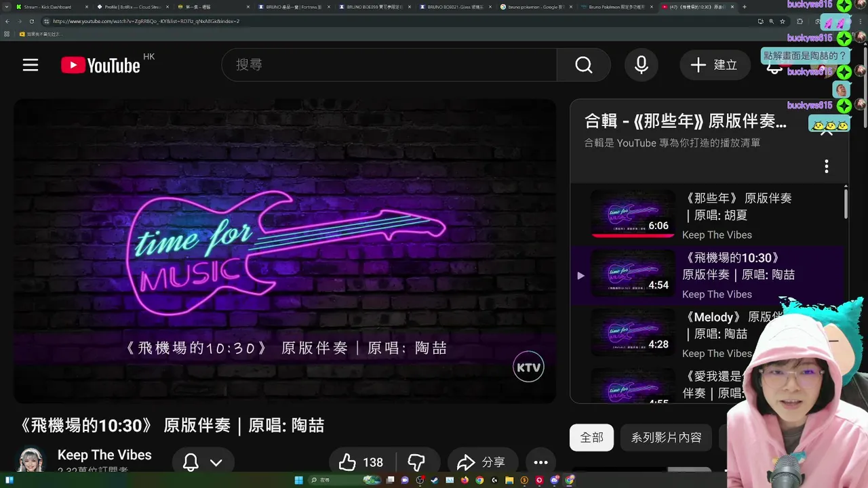The image size is (868, 488).
Task: Like the video with thumbs-up
Action: [363, 462]
